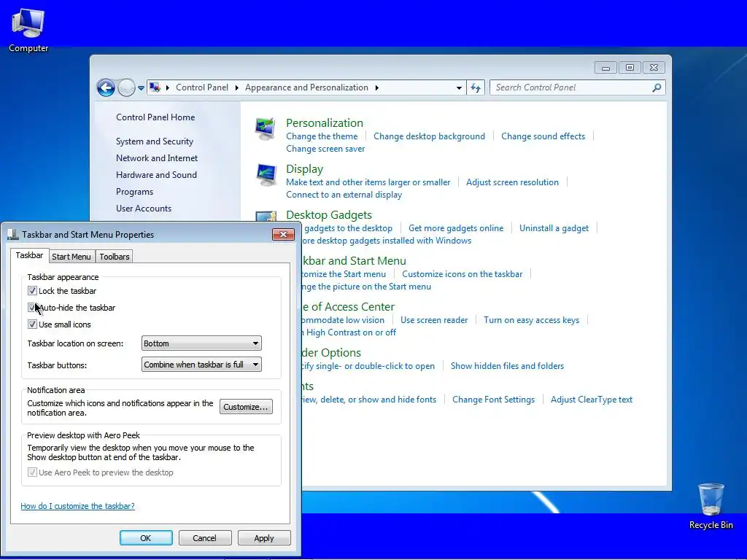
Task: Click the Personalization monitor icon
Action: point(266,128)
